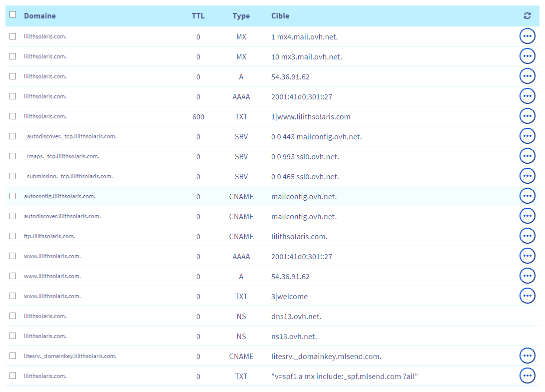Open actions menu for mx3.mail.ovh.net MX record
Viewport: 545px width, 392px height.
[x=527, y=56]
